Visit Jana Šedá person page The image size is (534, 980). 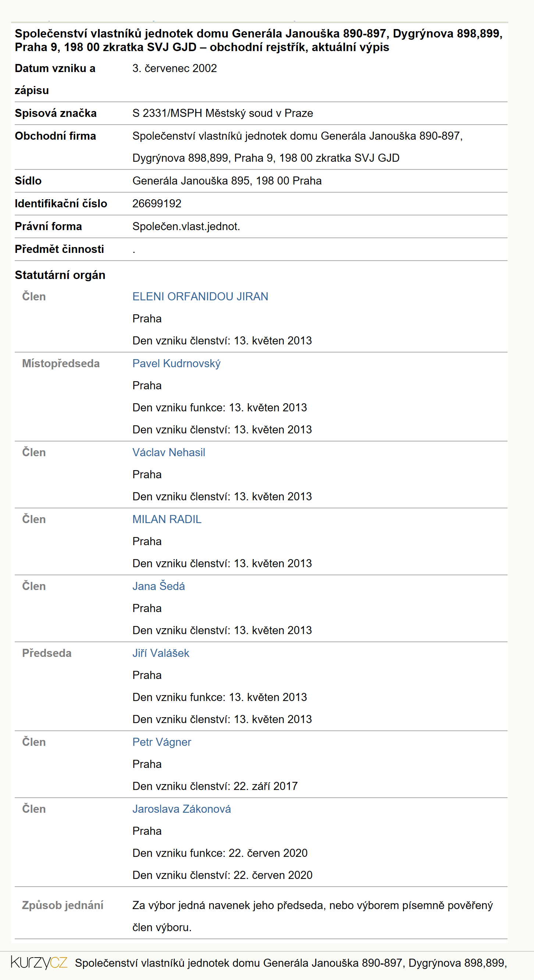pos(159,586)
